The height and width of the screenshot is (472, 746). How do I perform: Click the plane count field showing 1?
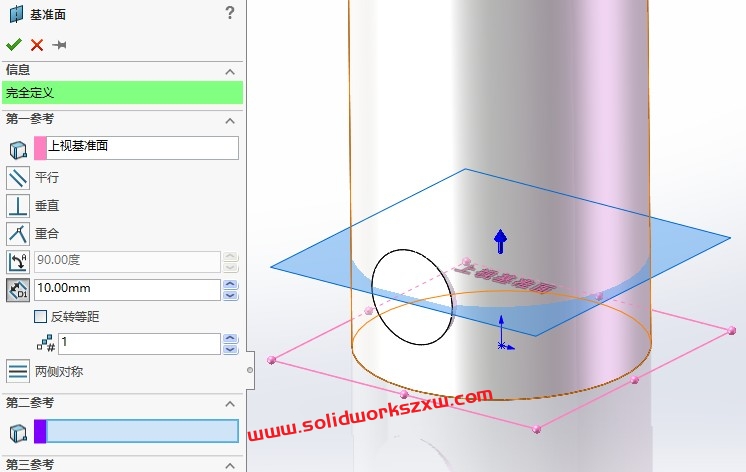pos(139,344)
